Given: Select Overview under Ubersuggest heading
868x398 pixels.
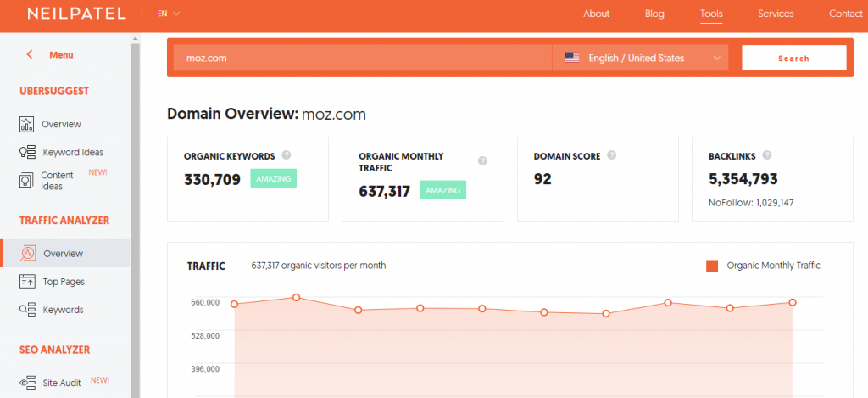Looking at the screenshot, I should click(x=61, y=124).
